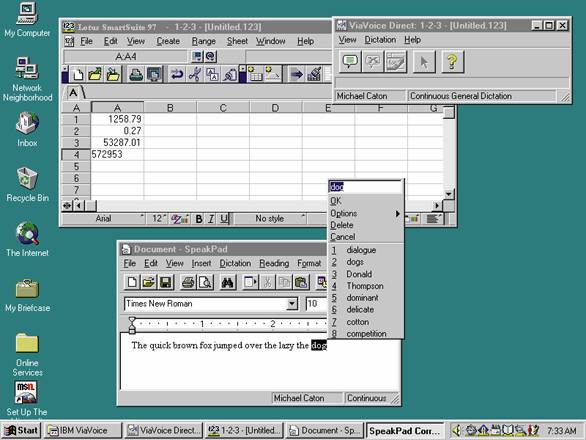The image size is (586, 440).
Task: Toggle Bold in Lotus 1-2-3 status bar
Action: (x=199, y=219)
